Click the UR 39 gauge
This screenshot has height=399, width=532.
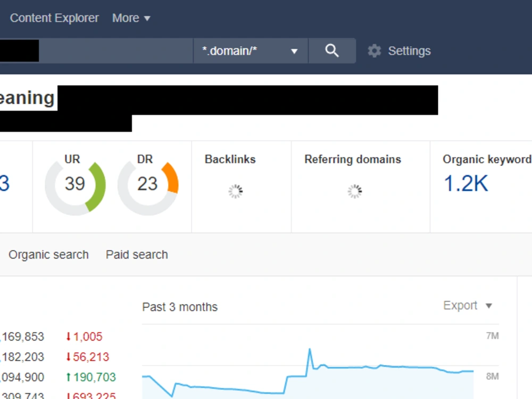(x=75, y=185)
